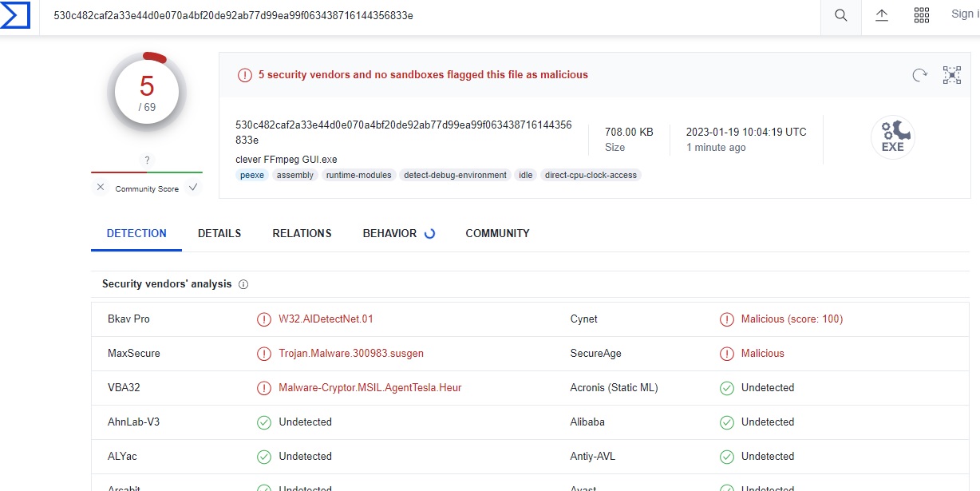
Task: Click the SecureAge Malicious result text
Action: pos(763,354)
